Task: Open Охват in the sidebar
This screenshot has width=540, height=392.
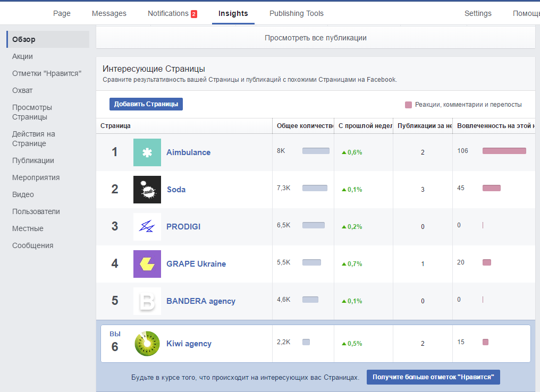Action: click(x=22, y=90)
